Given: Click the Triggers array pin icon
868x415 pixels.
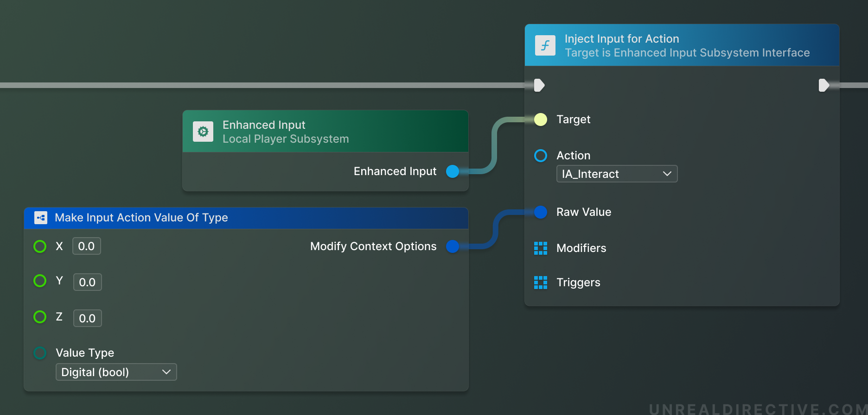Looking at the screenshot, I should [540, 283].
